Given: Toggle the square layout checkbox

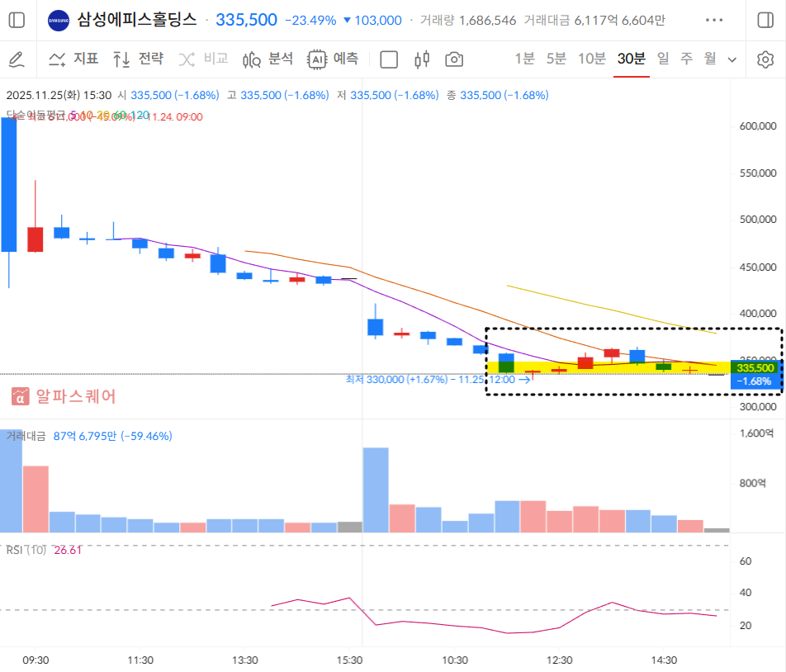Looking at the screenshot, I should tap(389, 59).
